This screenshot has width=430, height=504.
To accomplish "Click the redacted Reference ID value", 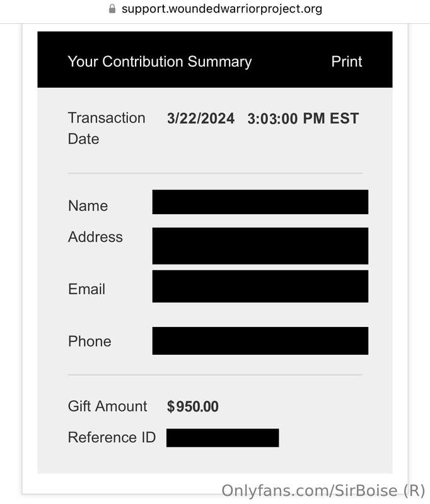I will click(223, 437).
